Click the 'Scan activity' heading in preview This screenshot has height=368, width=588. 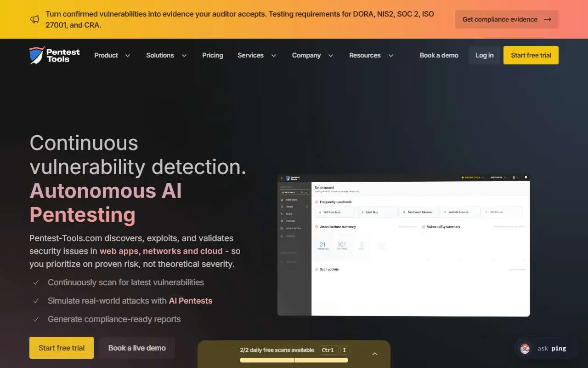coord(329,270)
